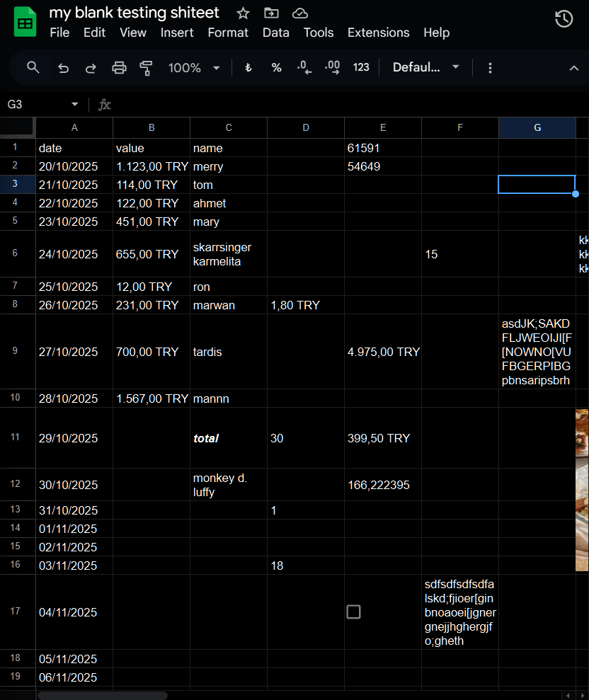Collapse the menus with the up chevron

pyautogui.click(x=574, y=69)
